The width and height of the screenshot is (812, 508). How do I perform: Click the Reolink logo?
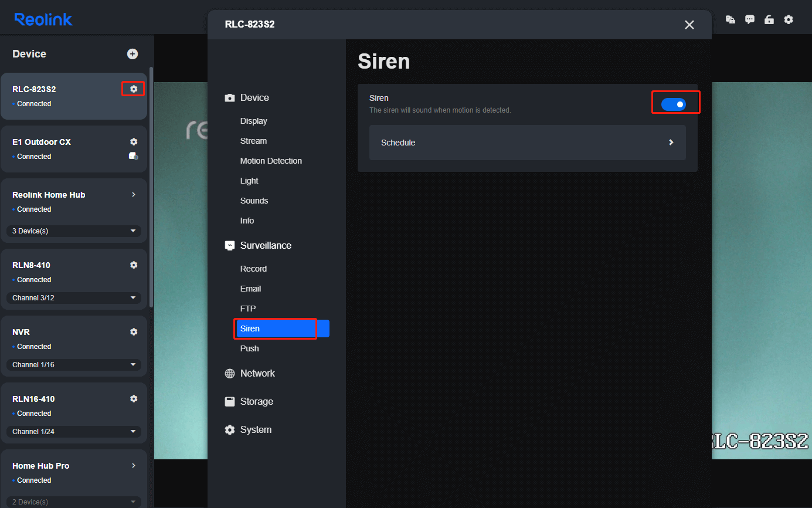[x=43, y=19]
